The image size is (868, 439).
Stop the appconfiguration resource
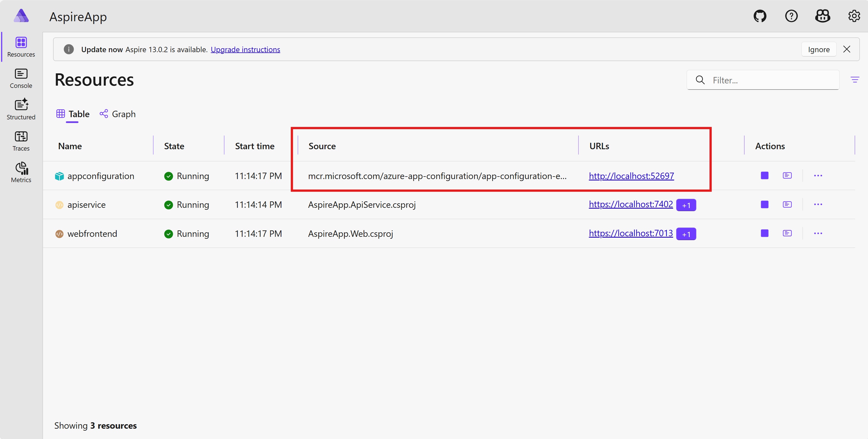(764, 175)
